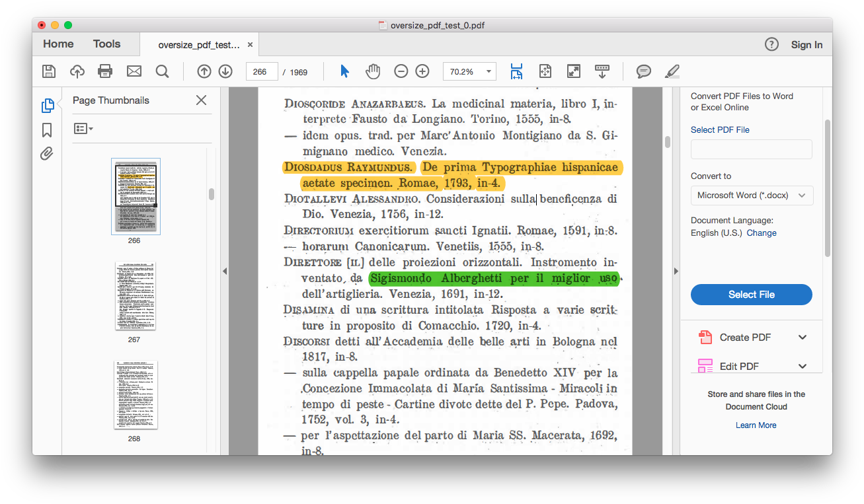Select the page 267 thumbnail
Screen dimensions: 864x504
pyautogui.click(x=135, y=296)
